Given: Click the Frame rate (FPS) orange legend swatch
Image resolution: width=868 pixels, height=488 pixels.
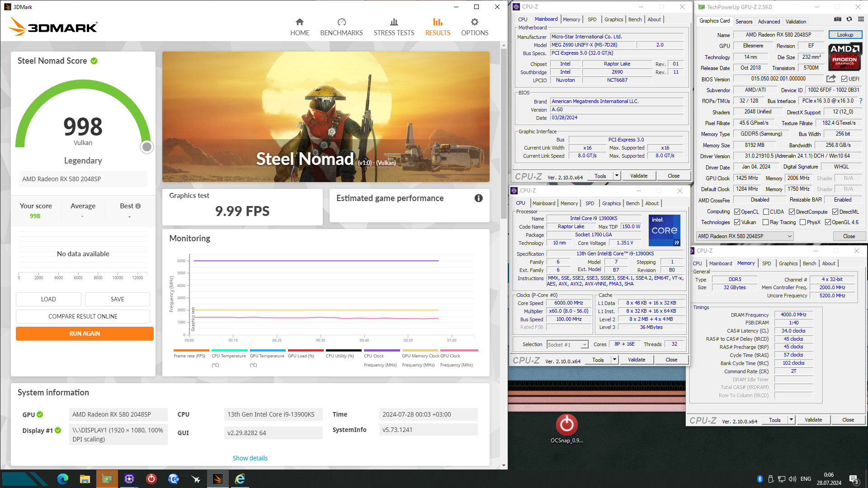Looking at the screenshot, I should (x=191, y=350).
